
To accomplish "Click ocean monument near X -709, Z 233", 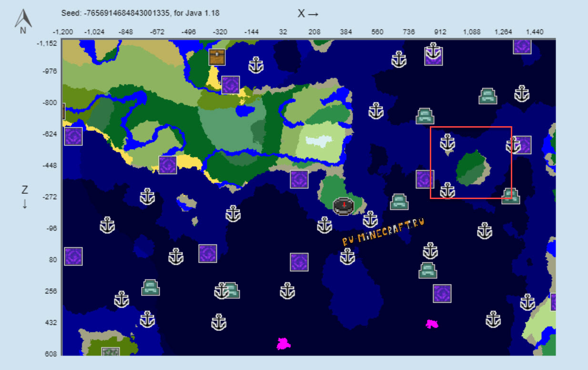I will point(151,288).
